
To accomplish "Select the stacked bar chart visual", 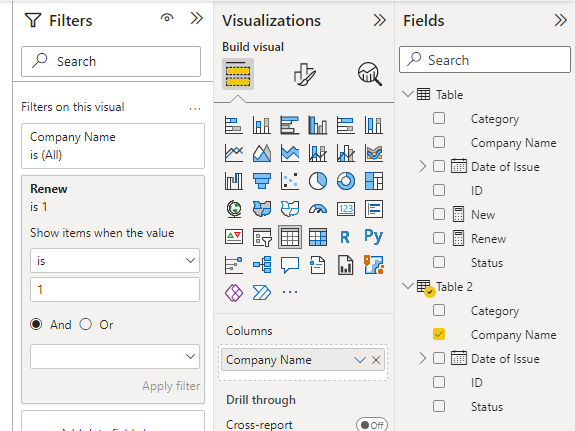I will [x=234, y=125].
